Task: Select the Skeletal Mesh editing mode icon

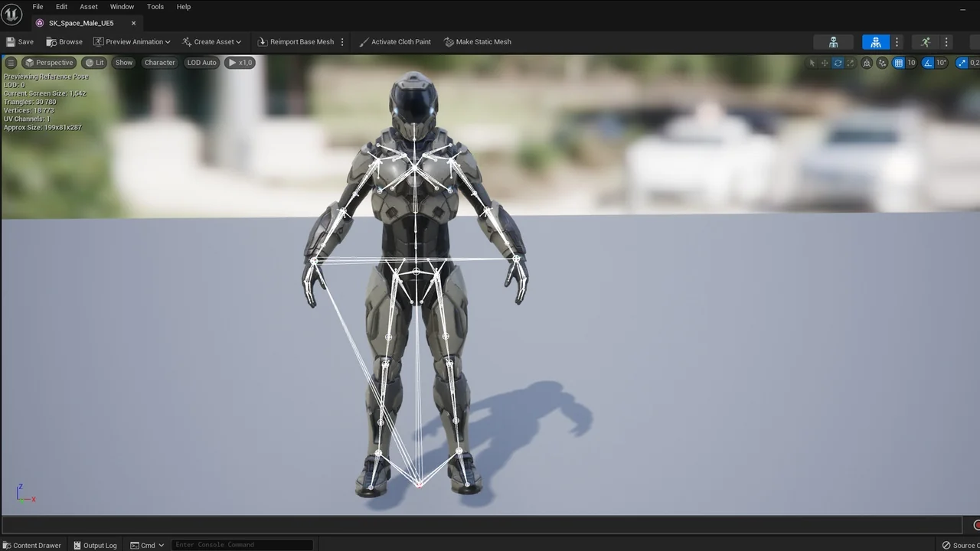Action: 876,41
